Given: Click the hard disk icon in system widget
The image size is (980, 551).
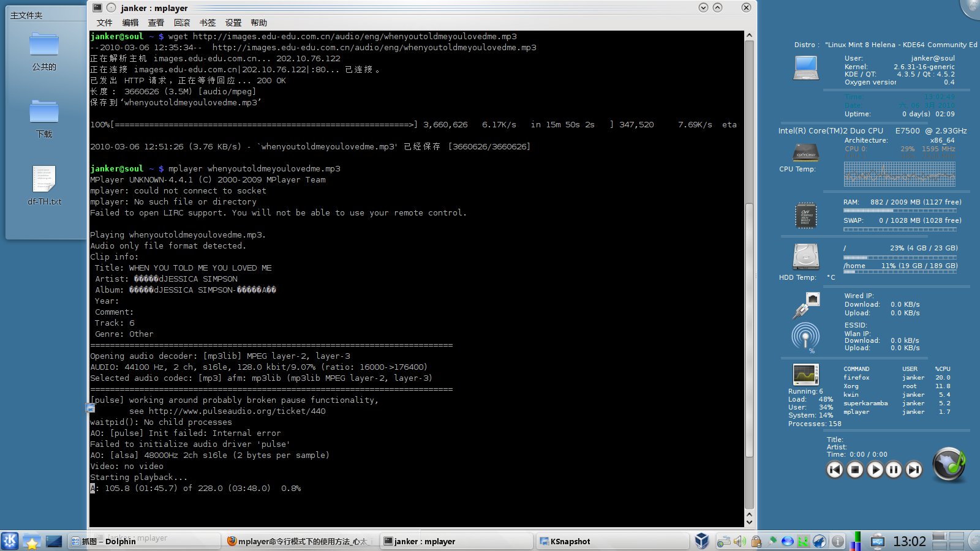Looking at the screenshot, I should point(806,257).
